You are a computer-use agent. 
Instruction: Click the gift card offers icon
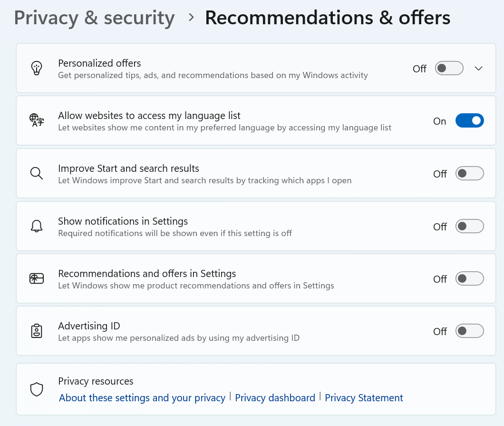(x=37, y=278)
